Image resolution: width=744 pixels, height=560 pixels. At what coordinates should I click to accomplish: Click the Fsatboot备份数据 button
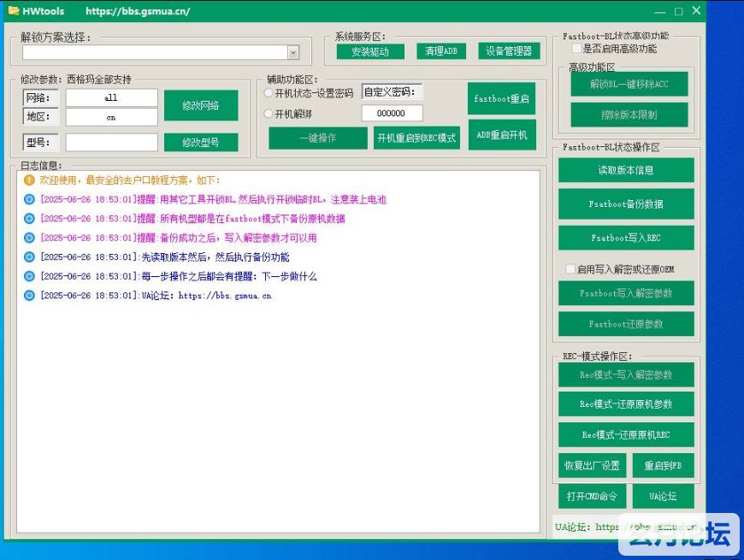pyautogui.click(x=626, y=203)
